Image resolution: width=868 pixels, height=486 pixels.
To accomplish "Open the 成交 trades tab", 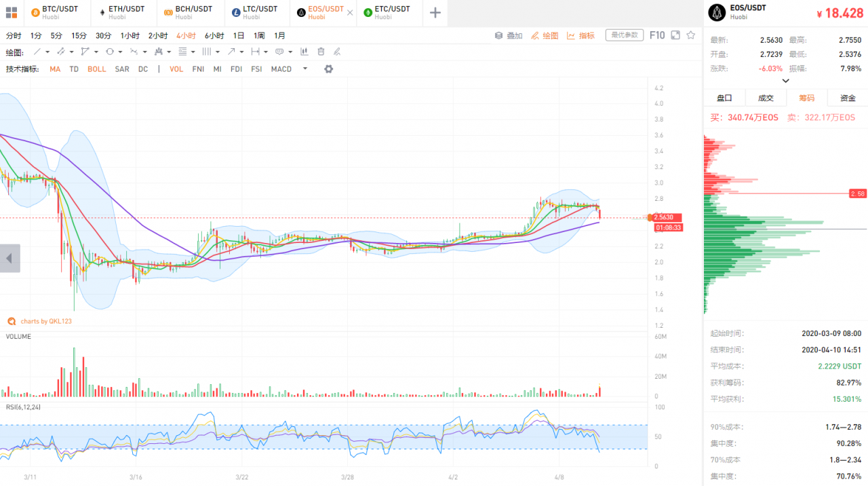I will point(766,98).
